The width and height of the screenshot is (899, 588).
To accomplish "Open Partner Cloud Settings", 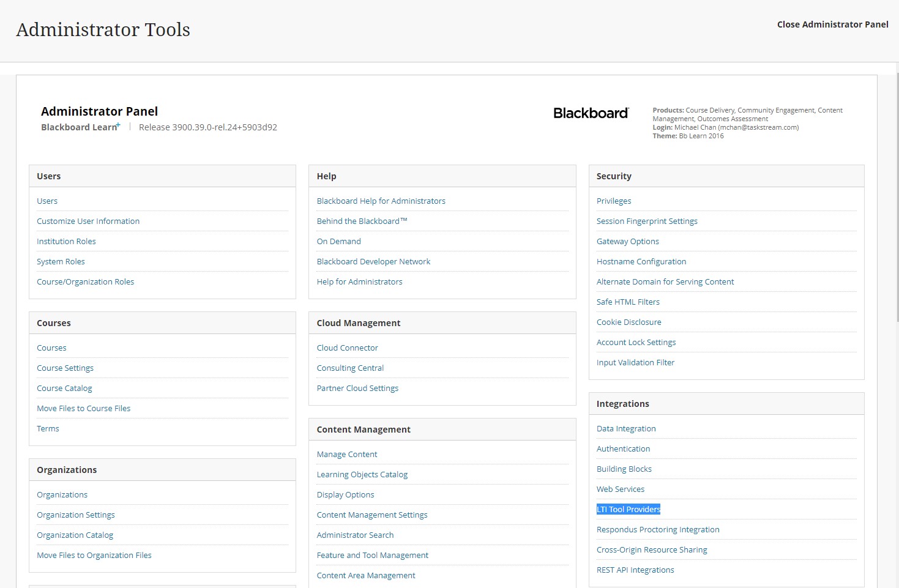I will (x=357, y=388).
